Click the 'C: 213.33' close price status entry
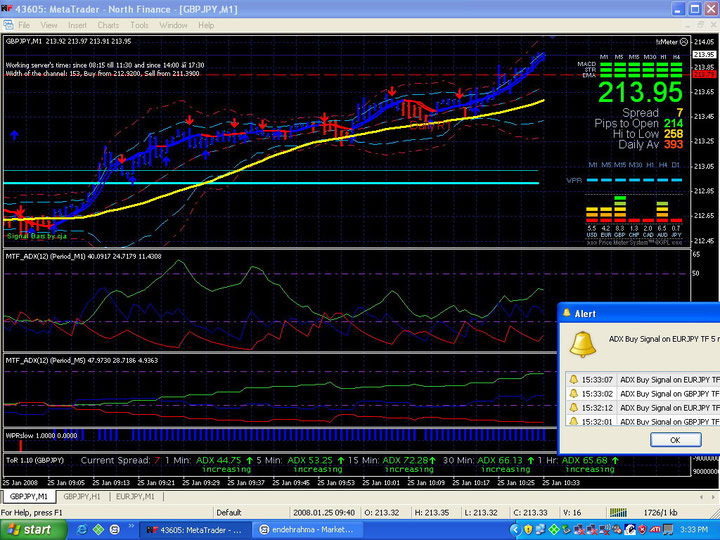 point(530,512)
